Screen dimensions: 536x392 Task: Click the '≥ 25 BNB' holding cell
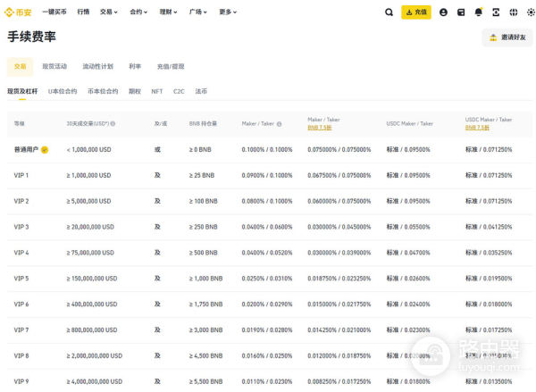pyautogui.click(x=202, y=175)
